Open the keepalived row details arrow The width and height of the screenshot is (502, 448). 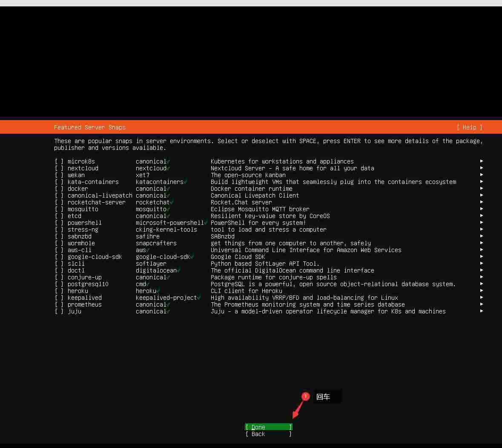[481, 298]
